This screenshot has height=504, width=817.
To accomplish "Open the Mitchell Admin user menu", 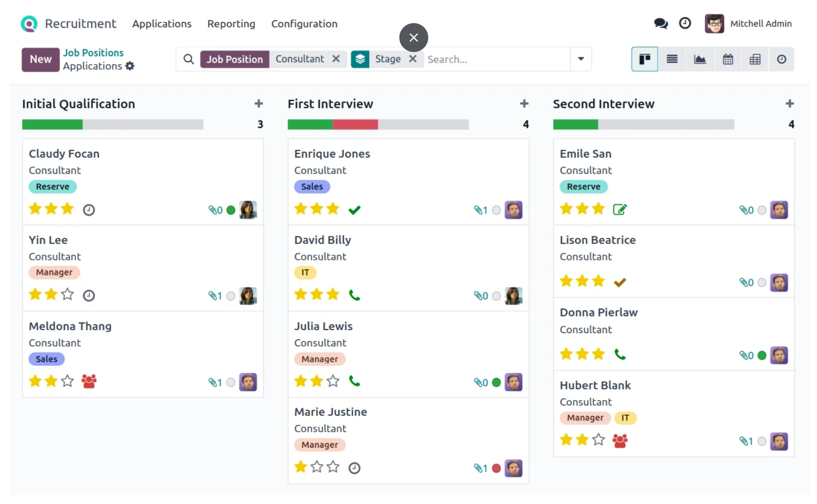I will tap(748, 24).
